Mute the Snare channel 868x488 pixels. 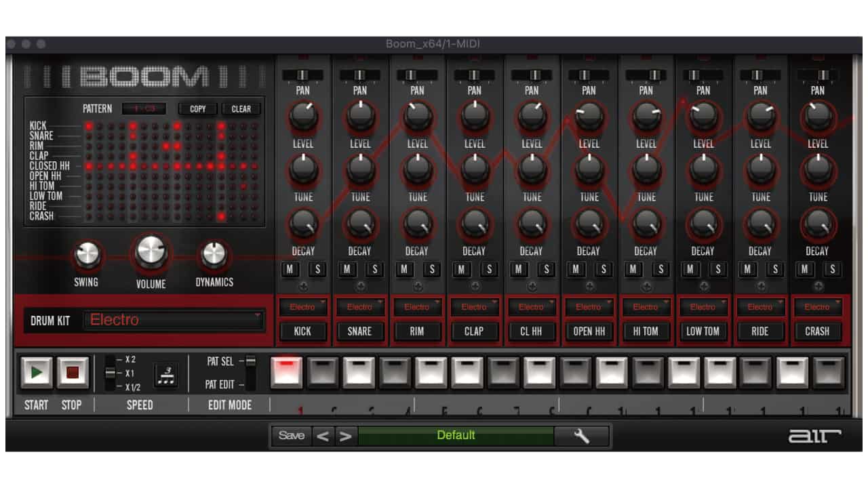[x=347, y=269]
